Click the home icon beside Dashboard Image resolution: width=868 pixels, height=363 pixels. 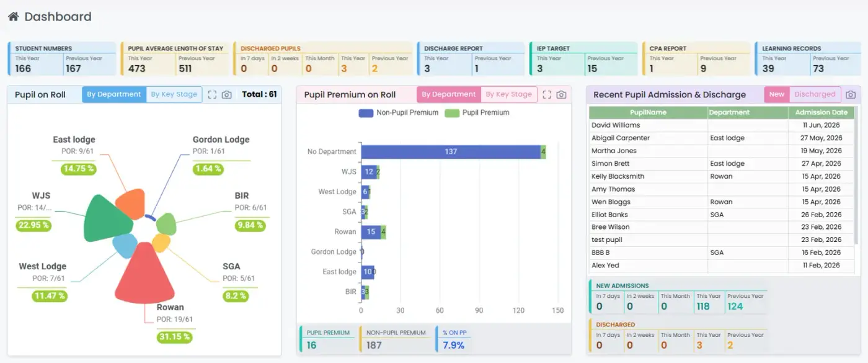13,17
